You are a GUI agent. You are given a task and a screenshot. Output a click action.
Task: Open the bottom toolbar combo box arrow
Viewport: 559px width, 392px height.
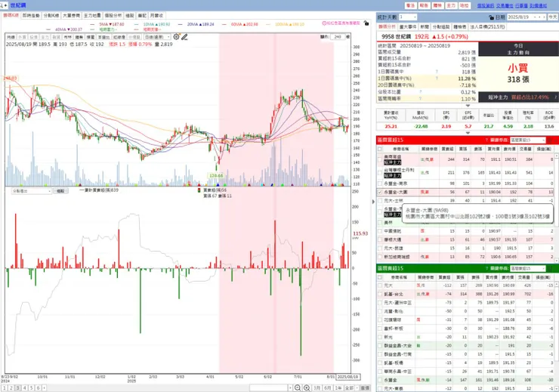(x=290, y=387)
